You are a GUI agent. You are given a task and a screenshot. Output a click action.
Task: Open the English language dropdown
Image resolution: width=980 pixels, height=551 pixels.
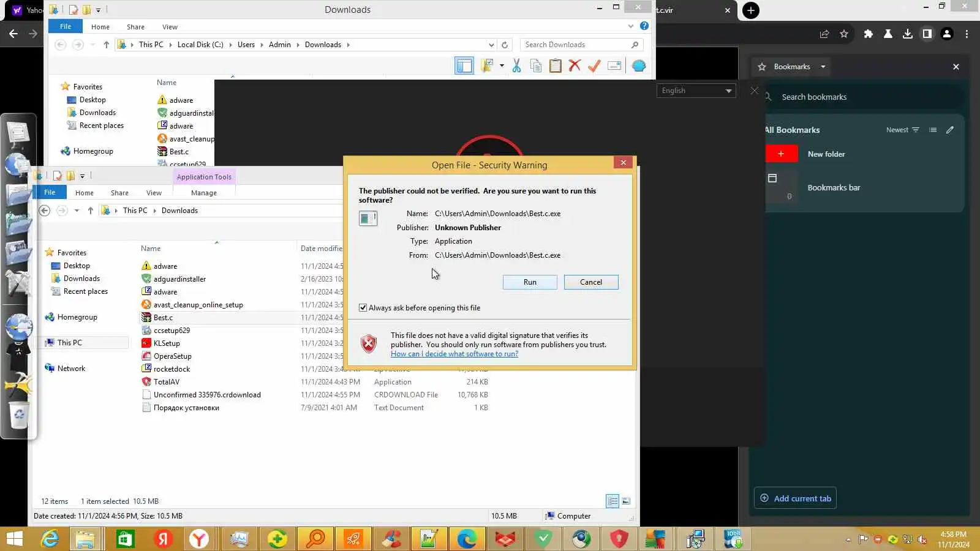[x=696, y=91]
